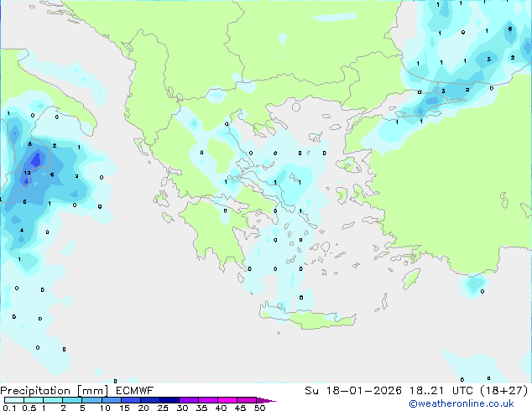Click the '50' legend scale label
This screenshot has height=411, width=532.
pyautogui.click(x=259, y=408)
